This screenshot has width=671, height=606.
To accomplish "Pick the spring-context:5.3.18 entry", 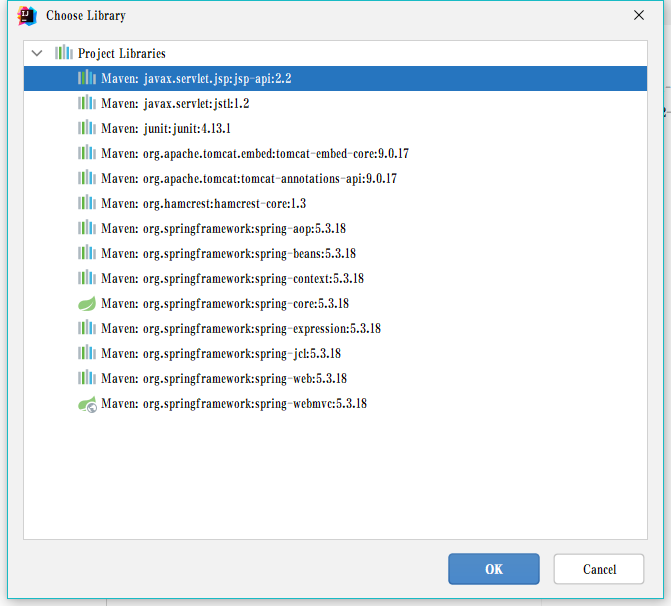I will 232,278.
